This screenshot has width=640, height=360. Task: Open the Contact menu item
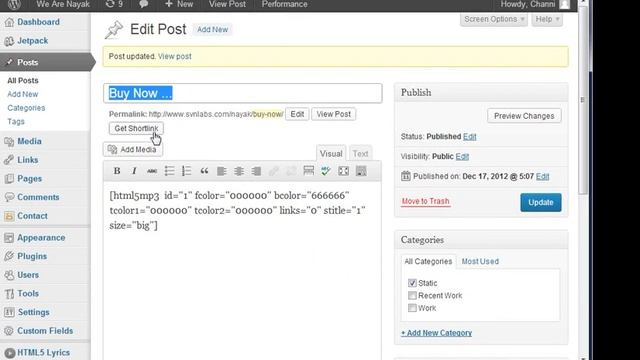[32, 216]
